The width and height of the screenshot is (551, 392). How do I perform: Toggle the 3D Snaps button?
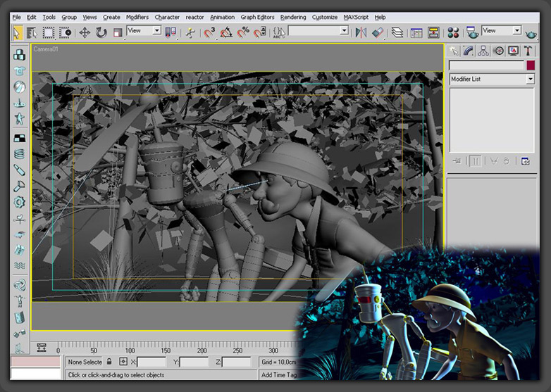(x=209, y=32)
